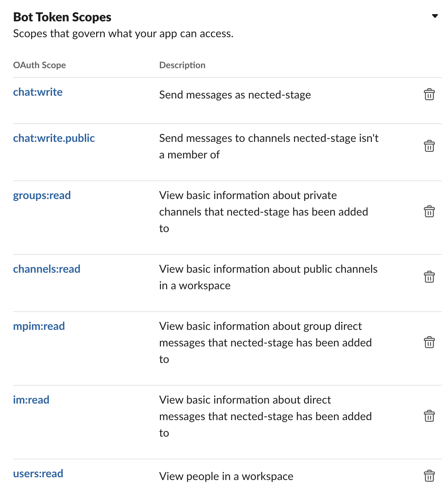
Task: Click the Bot Token Scopes heading
Action: pyautogui.click(x=62, y=17)
